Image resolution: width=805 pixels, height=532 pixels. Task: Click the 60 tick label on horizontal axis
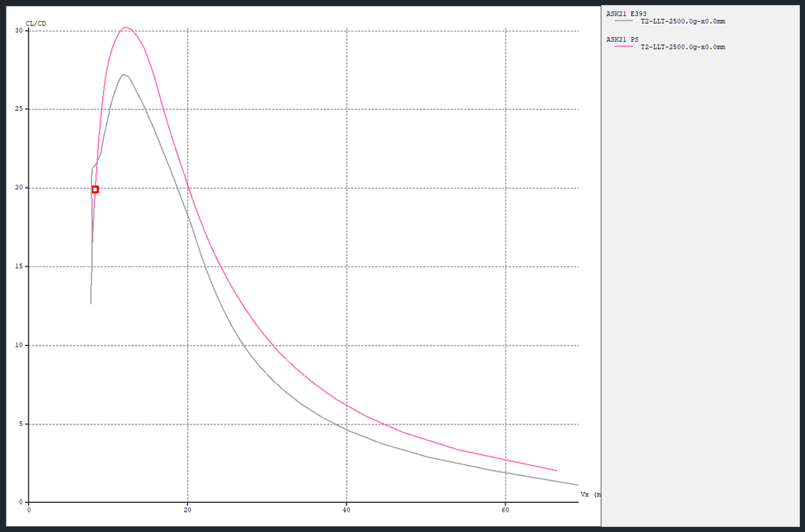tap(505, 509)
